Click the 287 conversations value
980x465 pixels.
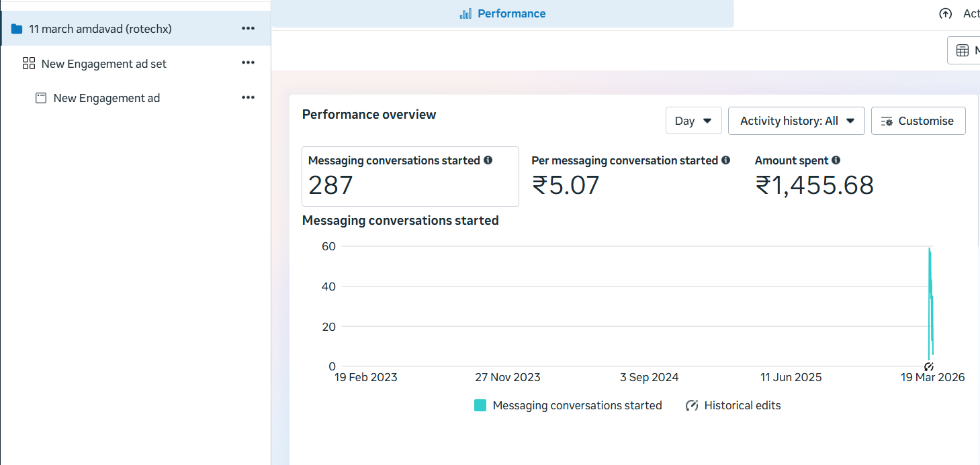coord(330,185)
